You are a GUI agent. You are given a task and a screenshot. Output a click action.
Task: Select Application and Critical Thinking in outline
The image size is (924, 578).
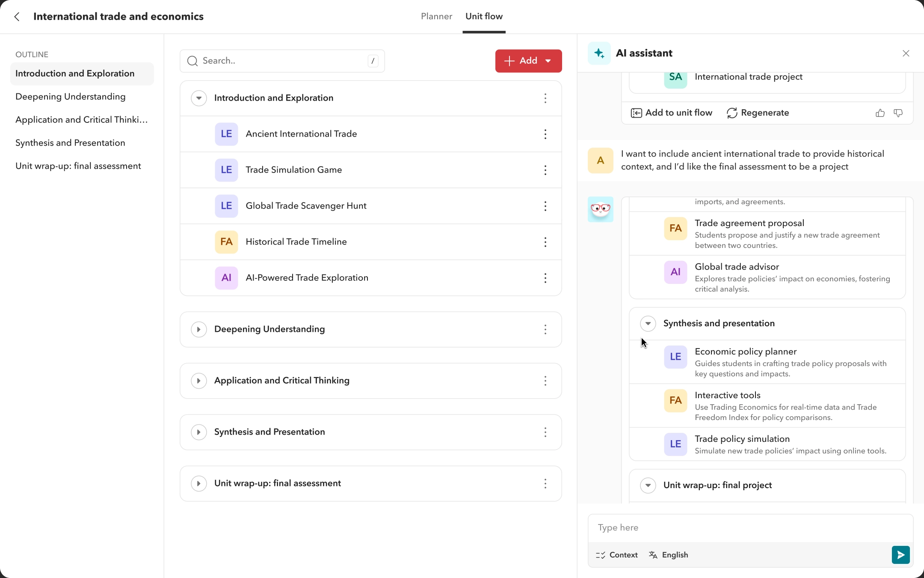[82, 120]
